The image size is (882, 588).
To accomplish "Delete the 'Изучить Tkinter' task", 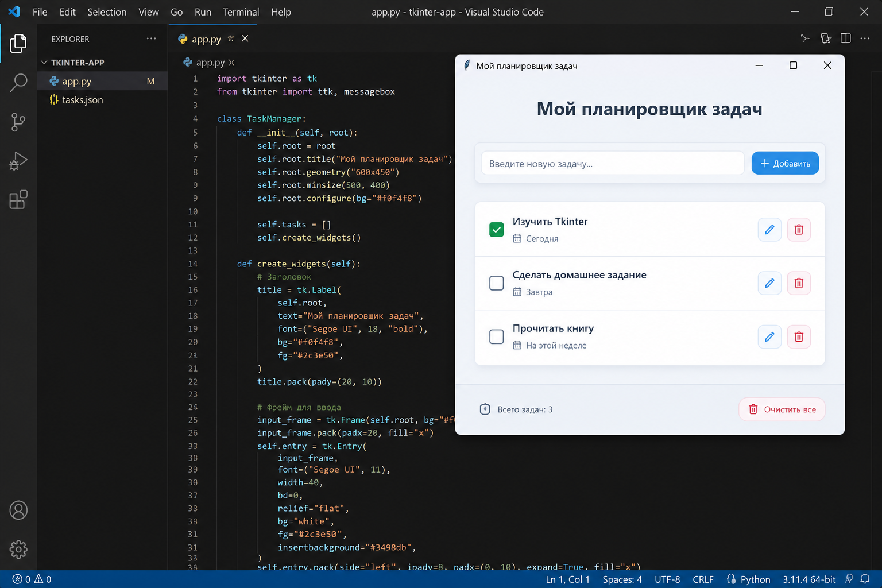I will click(799, 230).
